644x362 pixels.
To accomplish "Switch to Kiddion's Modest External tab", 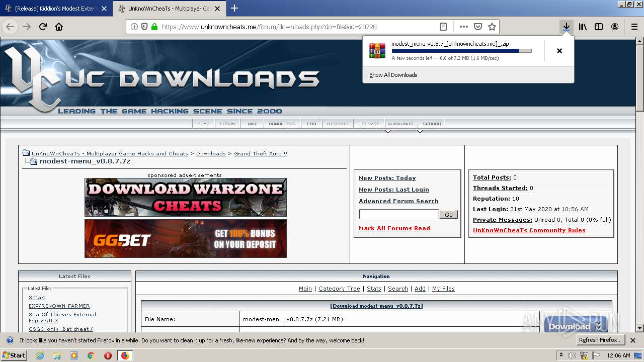I will click(x=56, y=9).
